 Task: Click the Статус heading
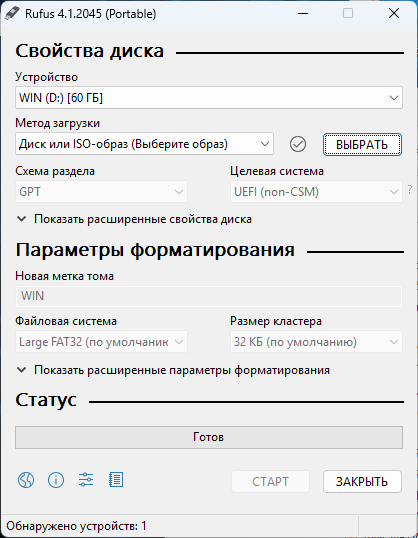46,400
